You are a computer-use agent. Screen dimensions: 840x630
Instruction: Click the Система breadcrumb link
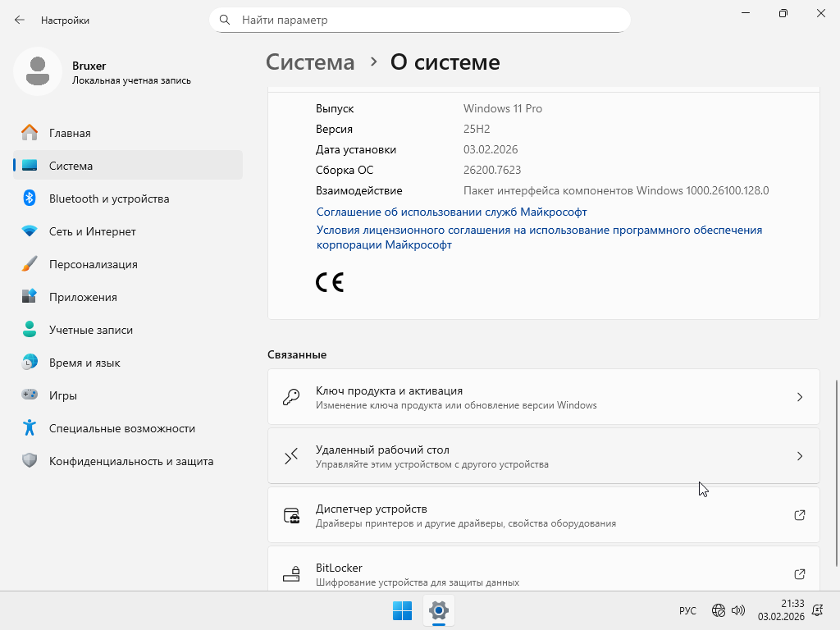(x=311, y=62)
